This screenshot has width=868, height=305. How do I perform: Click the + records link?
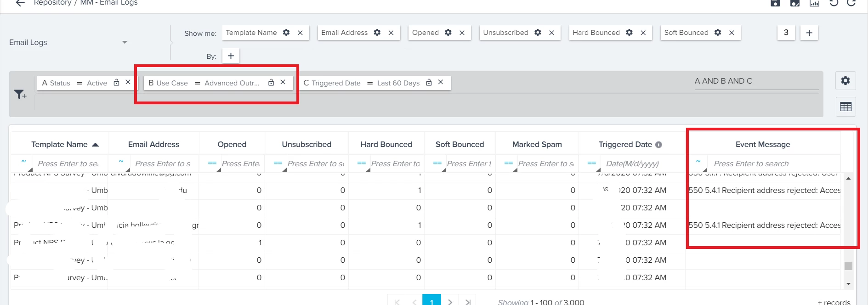pos(834,302)
